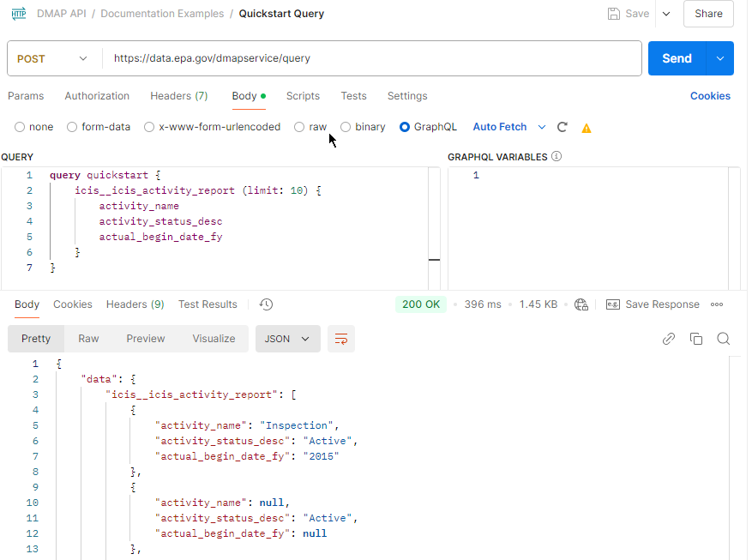The image size is (752, 560).
Task: Open the Cookies link
Action: (710, 96)
